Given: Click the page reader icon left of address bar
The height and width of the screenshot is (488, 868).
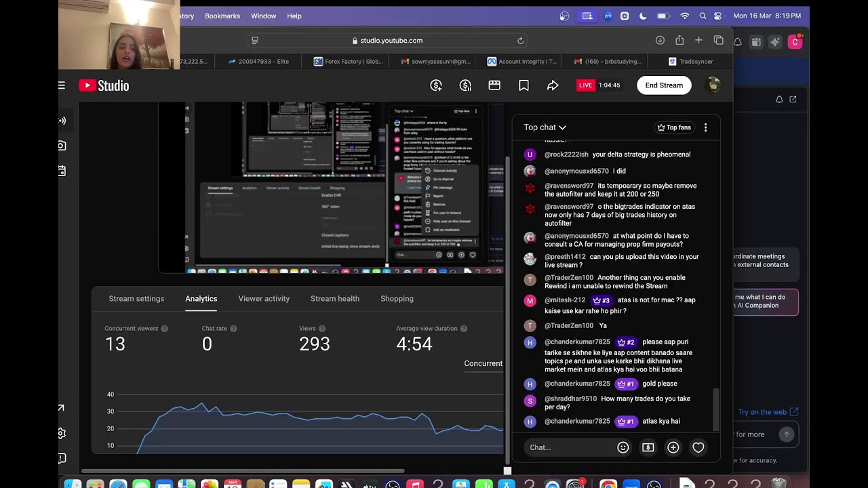Looking at the screenshot, I should 255,41.
